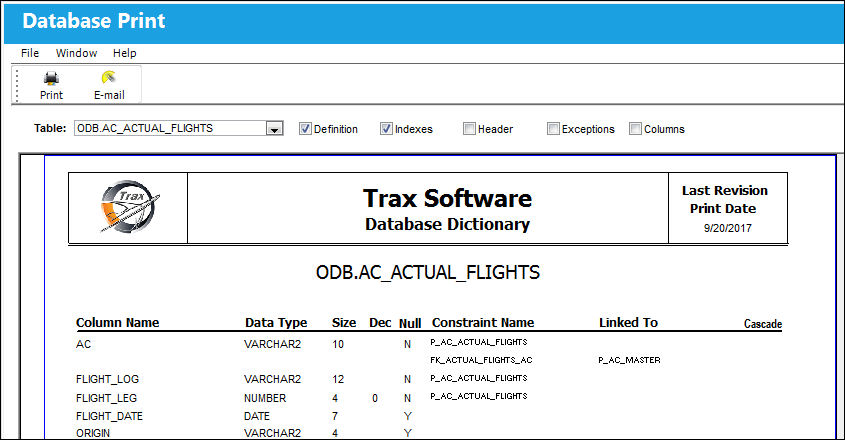Open the File menu
The width and height of the screenshot is (845, 440).
(30, 53)
